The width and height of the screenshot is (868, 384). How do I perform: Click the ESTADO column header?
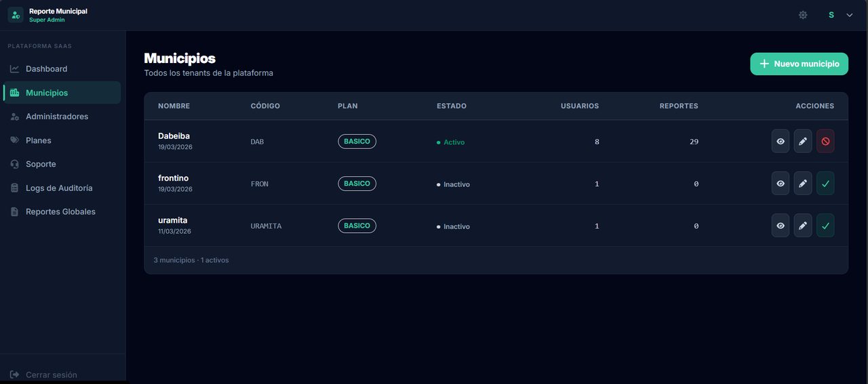click(452, 106)
